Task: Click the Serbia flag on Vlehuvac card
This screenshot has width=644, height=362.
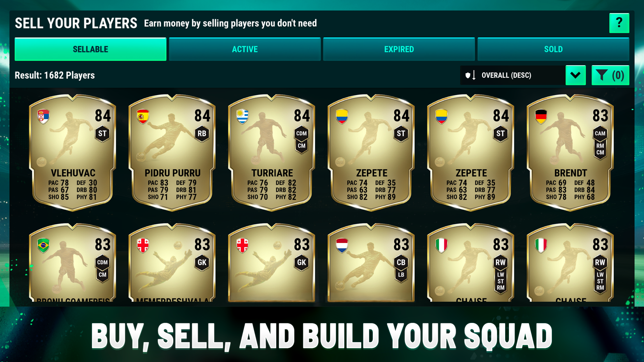Action: pos(43,117)
